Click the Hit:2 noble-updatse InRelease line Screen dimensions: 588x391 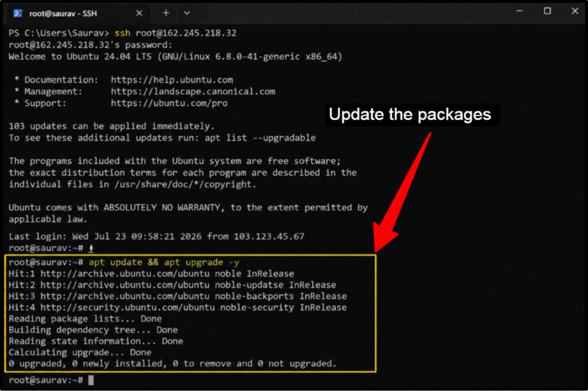[172, 285]
